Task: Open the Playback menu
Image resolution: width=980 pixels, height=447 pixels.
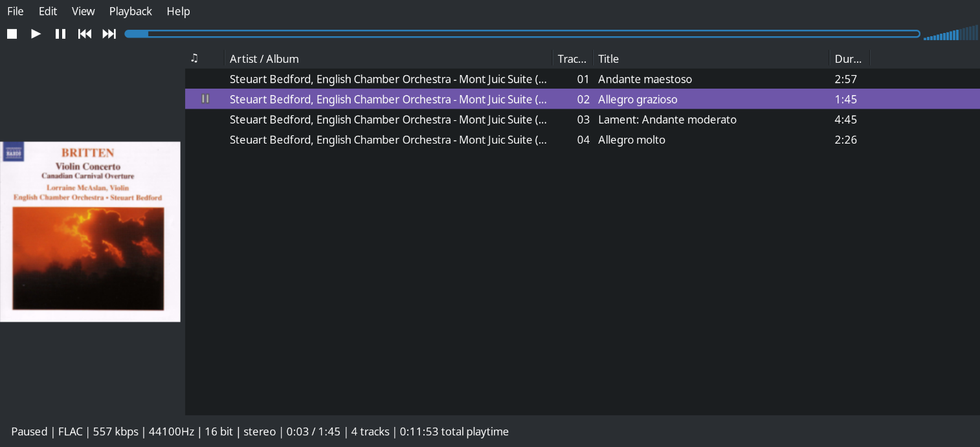Action: [x=130, y=11]
